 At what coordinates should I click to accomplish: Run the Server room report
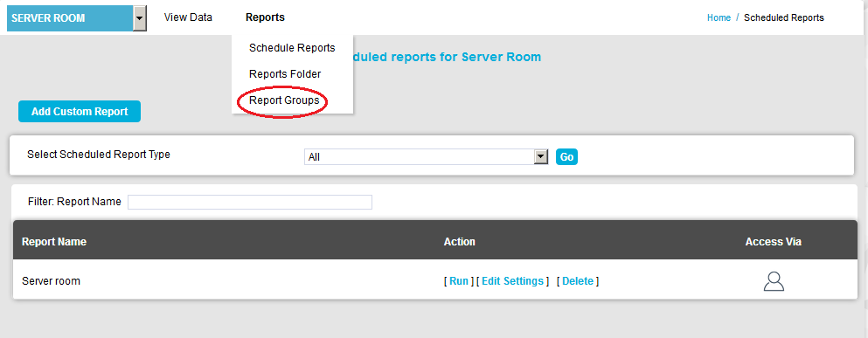[x=459, y=281]
